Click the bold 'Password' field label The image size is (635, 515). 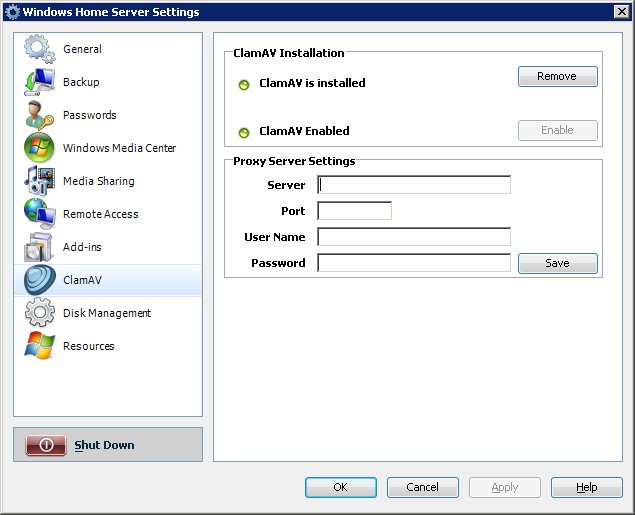point(278,263)
